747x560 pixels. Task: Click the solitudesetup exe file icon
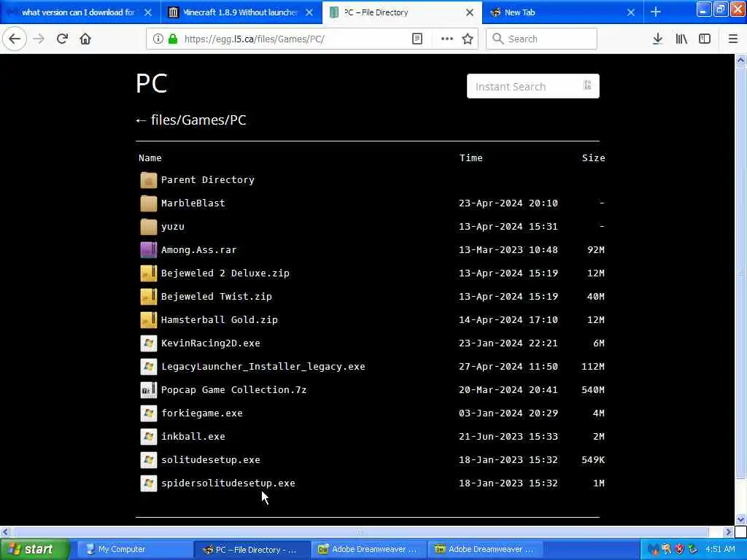pyautogui.click(x=149, y=460)
